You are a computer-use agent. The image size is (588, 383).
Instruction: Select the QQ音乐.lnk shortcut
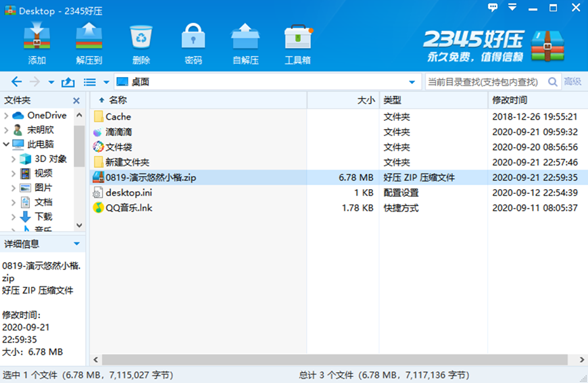339,207
